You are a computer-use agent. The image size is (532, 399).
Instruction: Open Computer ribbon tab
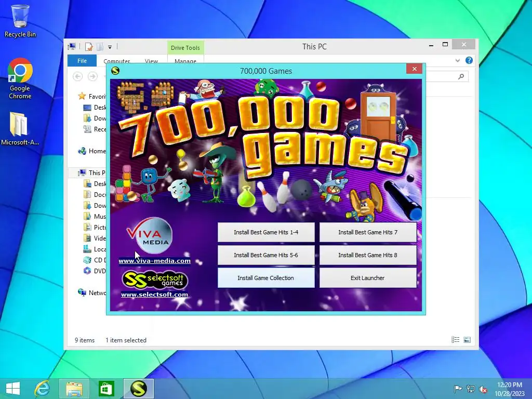(117, 61)
